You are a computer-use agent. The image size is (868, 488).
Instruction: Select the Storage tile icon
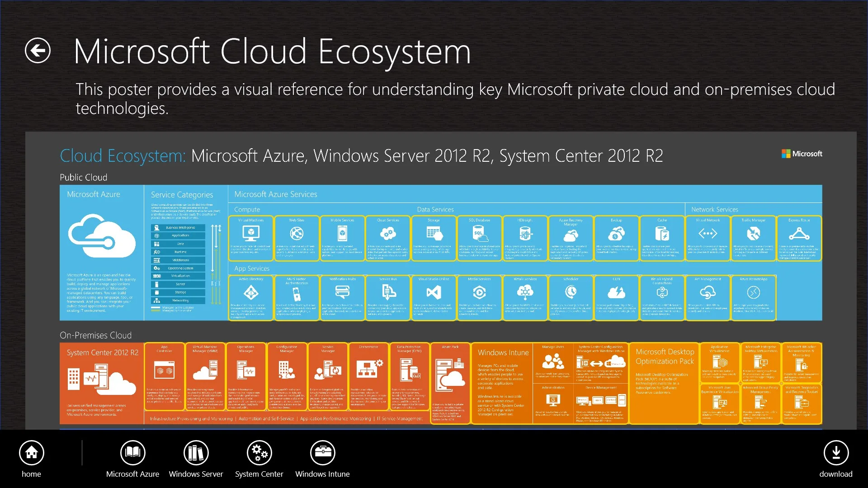tap(434, 234)
